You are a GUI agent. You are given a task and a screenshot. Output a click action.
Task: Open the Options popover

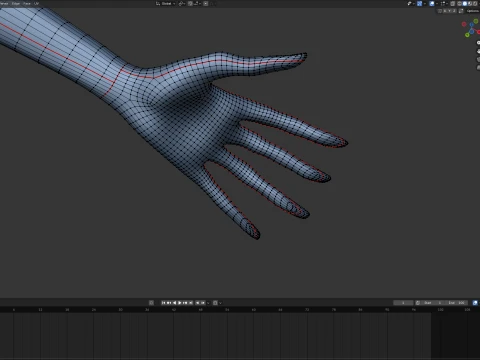(473, 11)
